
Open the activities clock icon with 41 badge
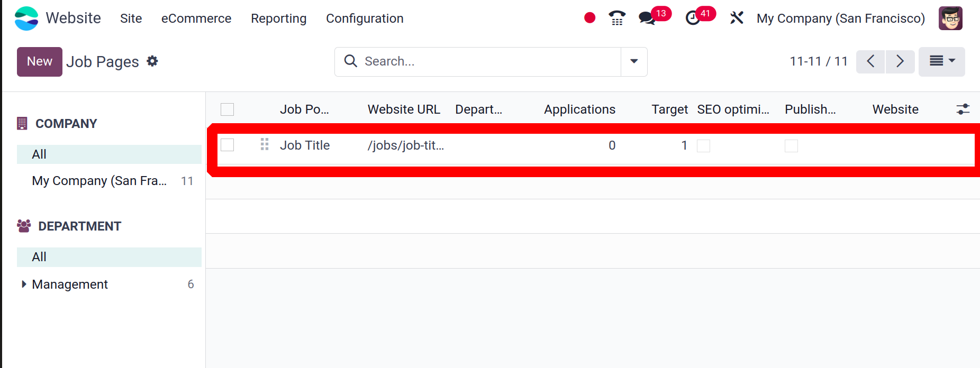pyautogui.click(x=693, y=18)
